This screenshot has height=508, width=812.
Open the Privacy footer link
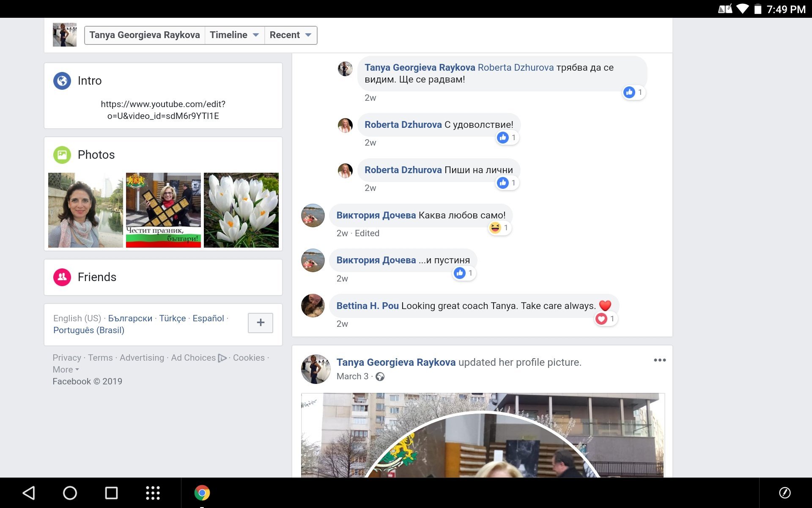tap(66, 358)
